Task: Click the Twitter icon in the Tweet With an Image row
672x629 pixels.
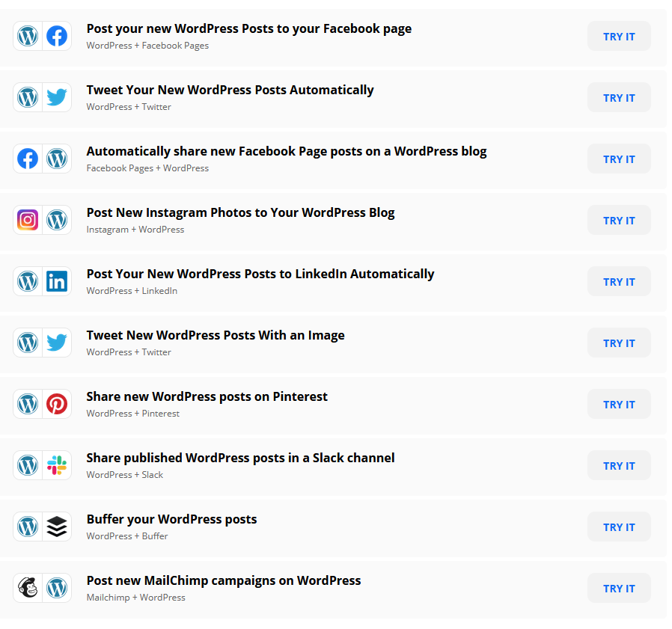Action: 57,343
